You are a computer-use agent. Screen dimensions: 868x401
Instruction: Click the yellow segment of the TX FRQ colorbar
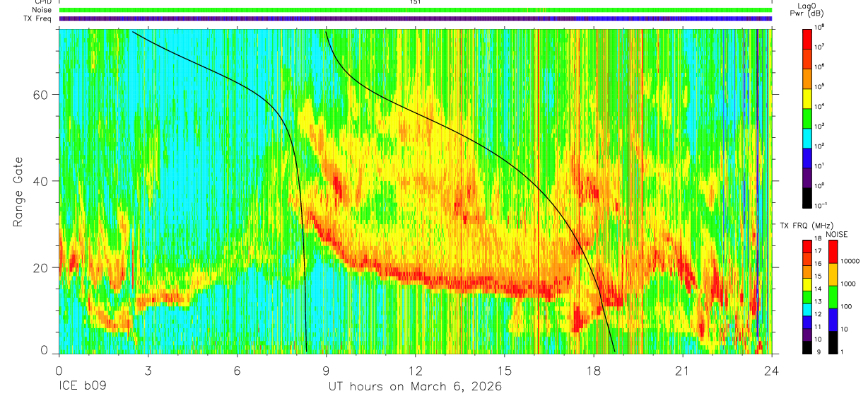pos(807,285)
